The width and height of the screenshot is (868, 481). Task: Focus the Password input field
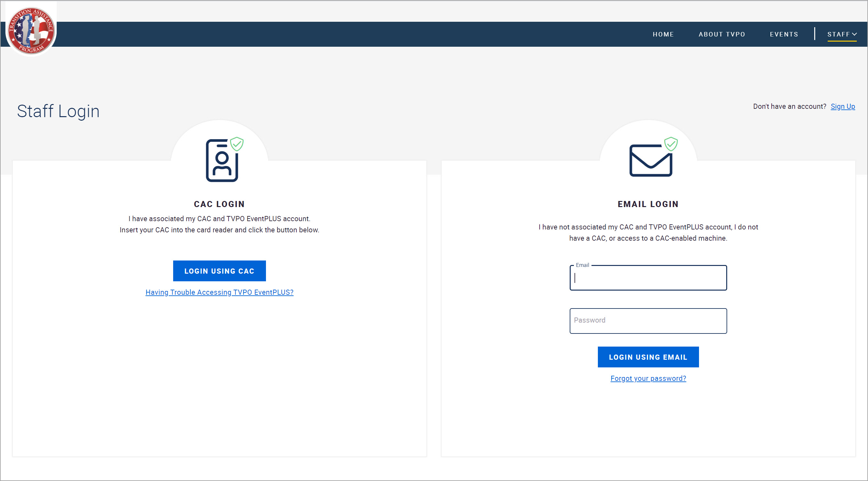pyautogui.click(x=648, y=320)
